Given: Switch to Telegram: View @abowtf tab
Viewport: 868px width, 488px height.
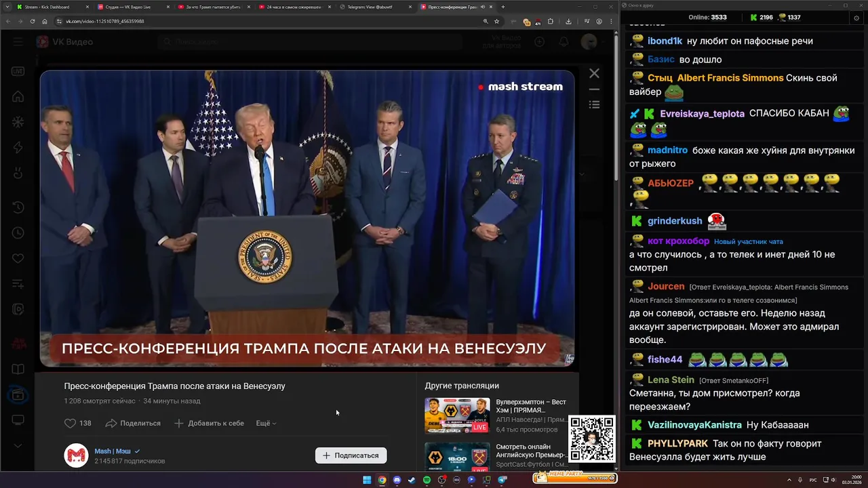Looking at the screenshot, I should (x=374, y=7).
